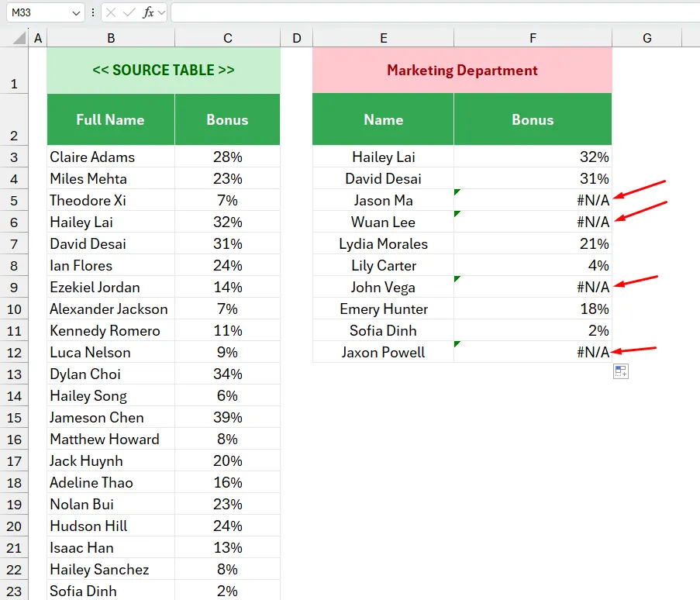Select row 12 header
Viewport: 700px width, 600px height.
click(14, 352)
